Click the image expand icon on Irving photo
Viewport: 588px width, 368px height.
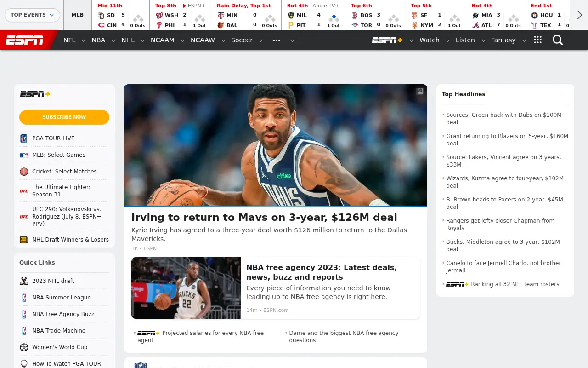[x=420, y=91]
